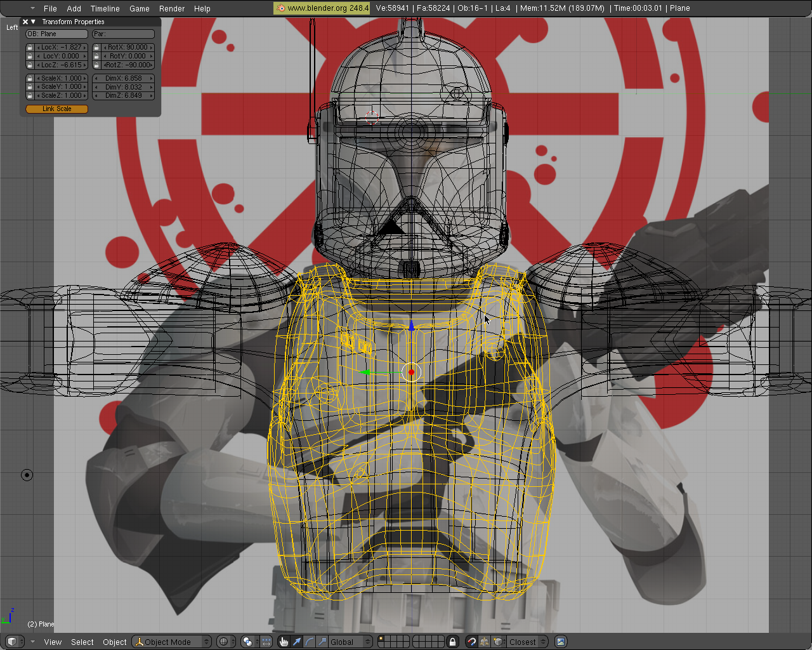Click the snap rotation alignment icon
This screenshot has height=650, width=812.
(485, 642)
